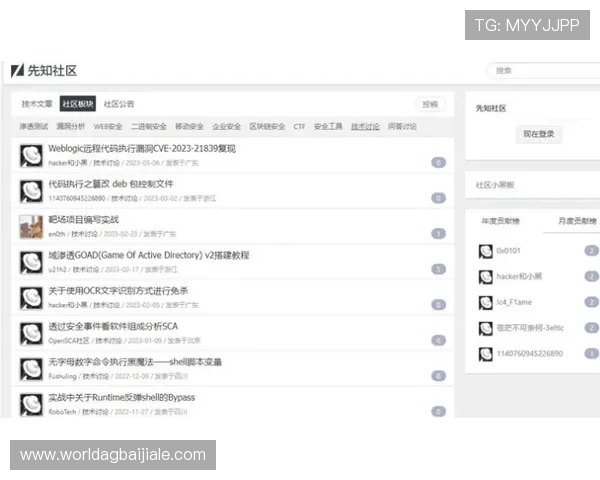
Task: Open avatar of shell脚本变量 post
Action: pos(31,369)
